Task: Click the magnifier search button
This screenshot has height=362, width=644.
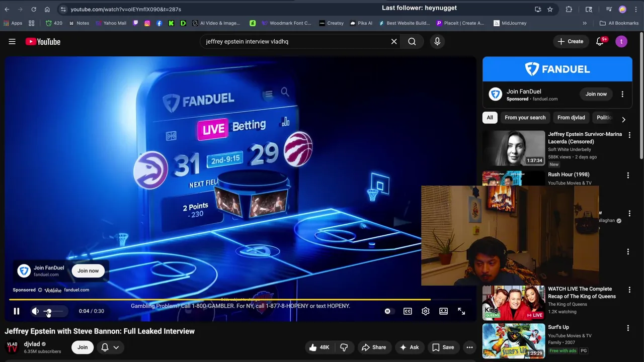Action: pyautogui.click(x=412, y=42)
